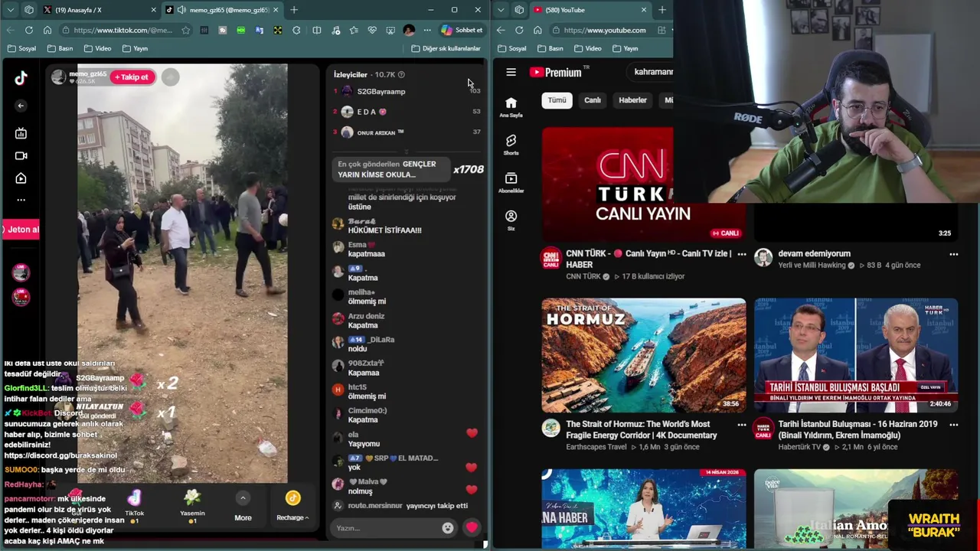Open the Video bookmarks folder in left browser
Image resolution: width=980 pixels, height=551 pixels.
click(x=98, y=48)
